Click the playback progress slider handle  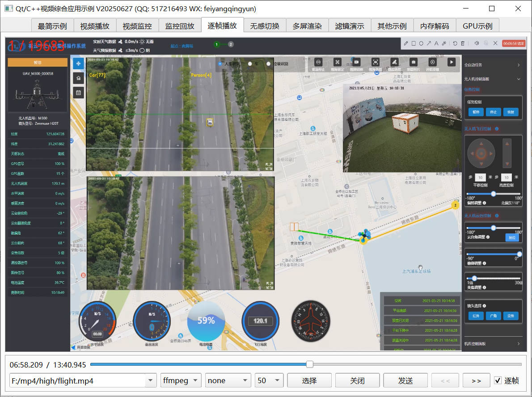click(x=309, y=364)
